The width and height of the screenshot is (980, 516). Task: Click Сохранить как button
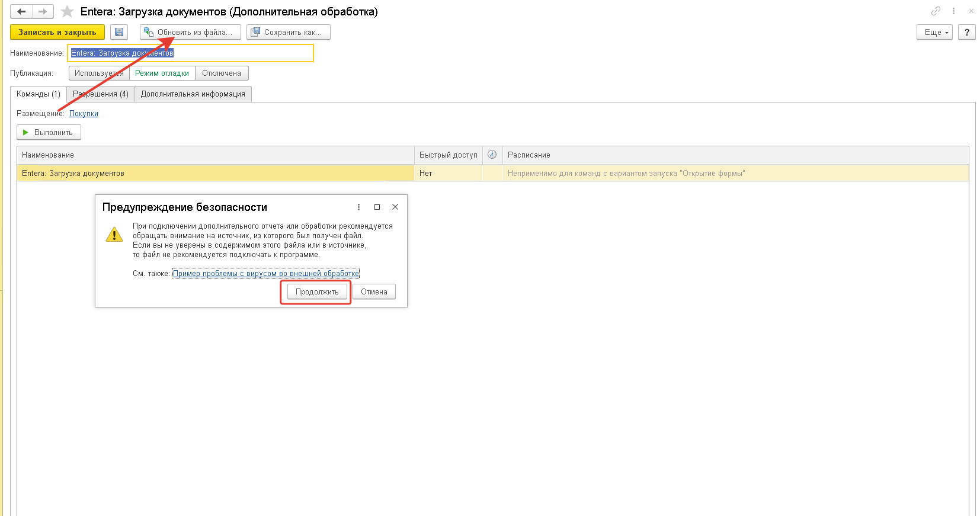coord(289,32)
